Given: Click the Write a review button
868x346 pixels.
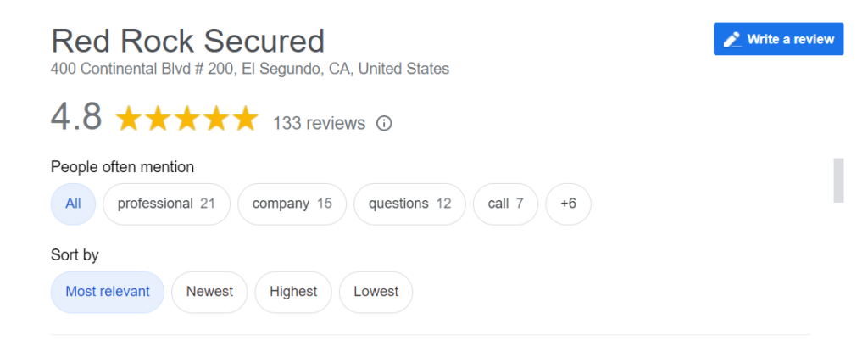Looking at the screenshot, I should tap(778, 39).
